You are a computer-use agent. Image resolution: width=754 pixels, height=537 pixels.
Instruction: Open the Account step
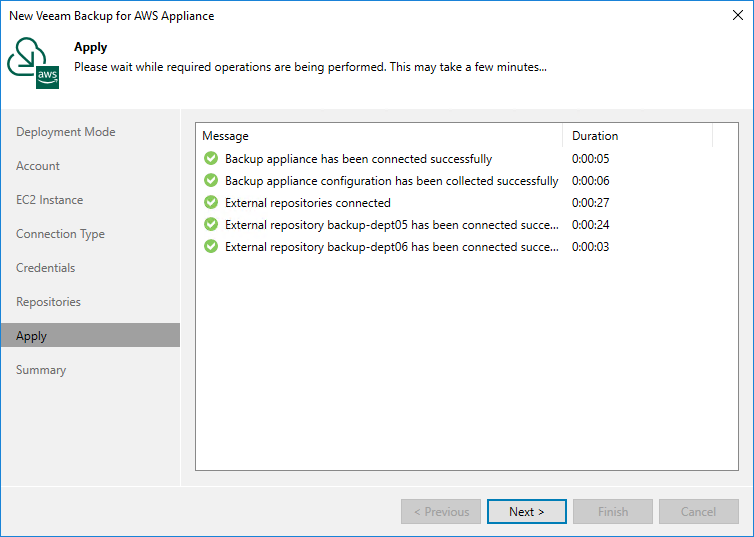(38, 166)
